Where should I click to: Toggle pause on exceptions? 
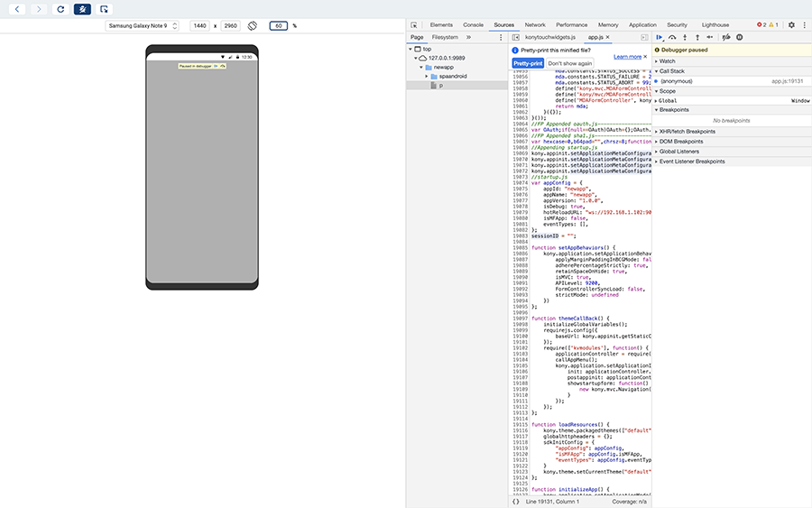click(740, 37)
